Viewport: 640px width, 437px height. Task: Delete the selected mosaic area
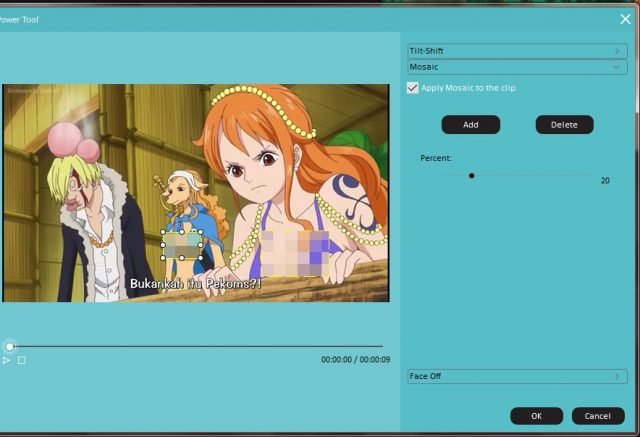coord(564,125)
